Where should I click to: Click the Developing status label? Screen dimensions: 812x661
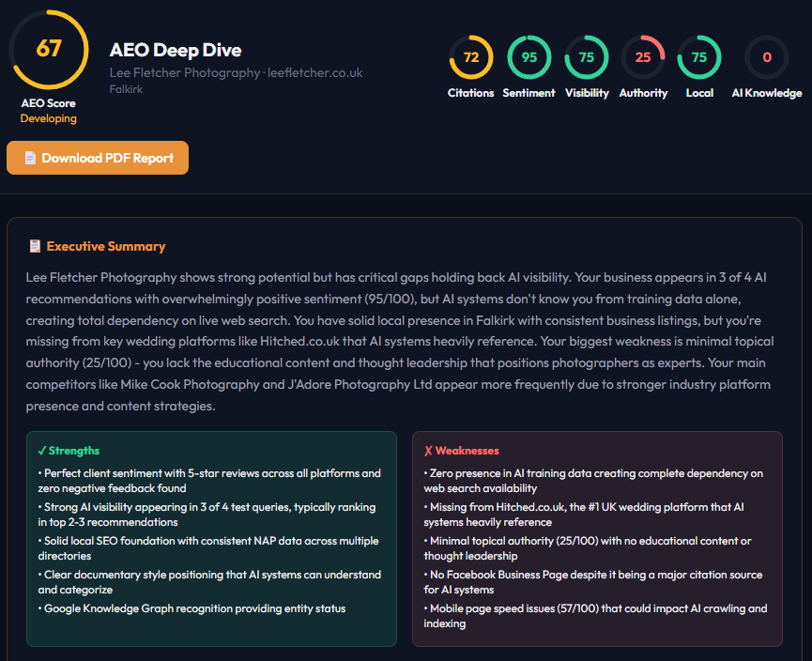pos(49,118)
